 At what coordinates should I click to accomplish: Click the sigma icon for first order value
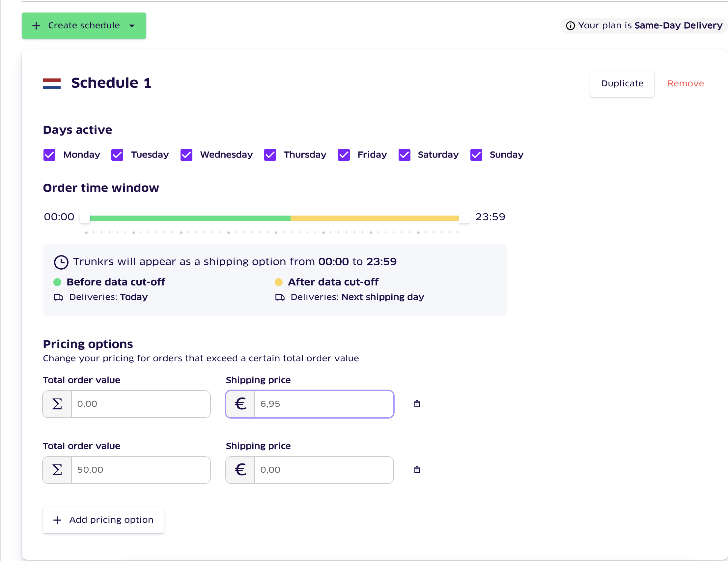pyautogui.click(x=57, y=404)
